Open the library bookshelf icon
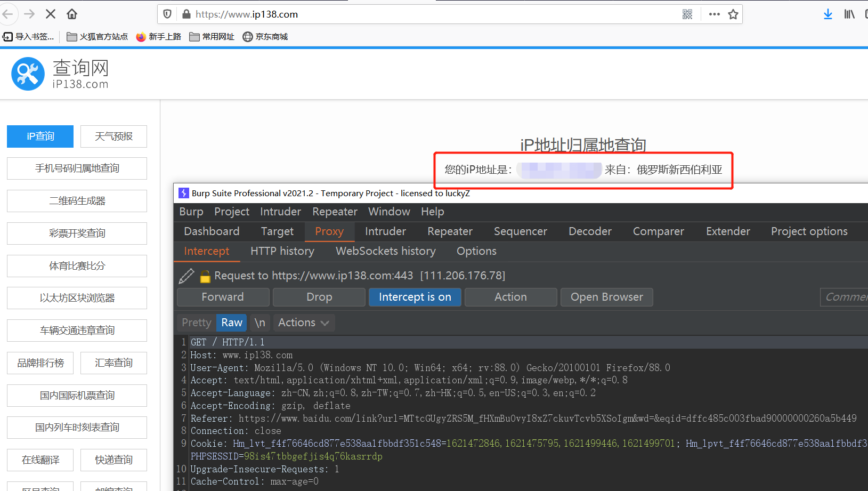 coord(849,14)
